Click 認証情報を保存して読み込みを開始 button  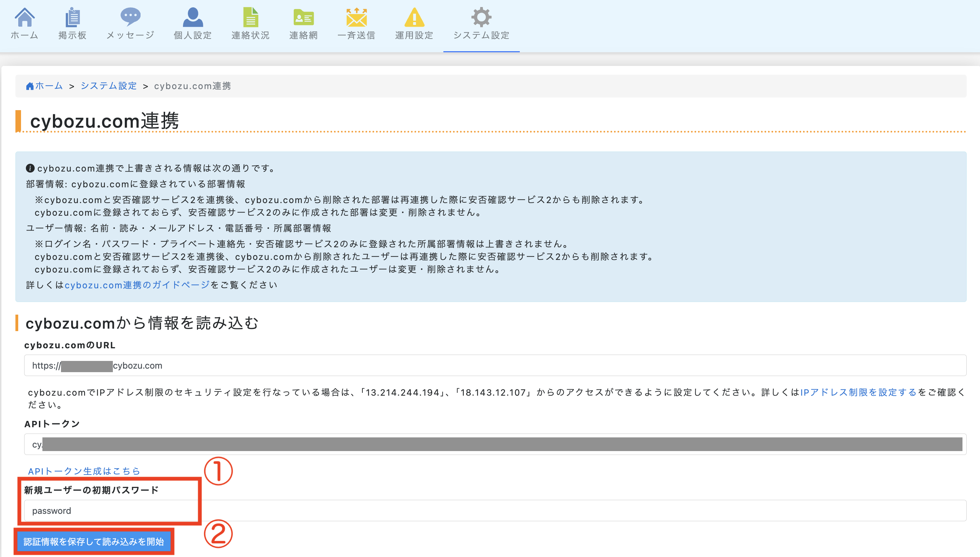coord(94,541)
